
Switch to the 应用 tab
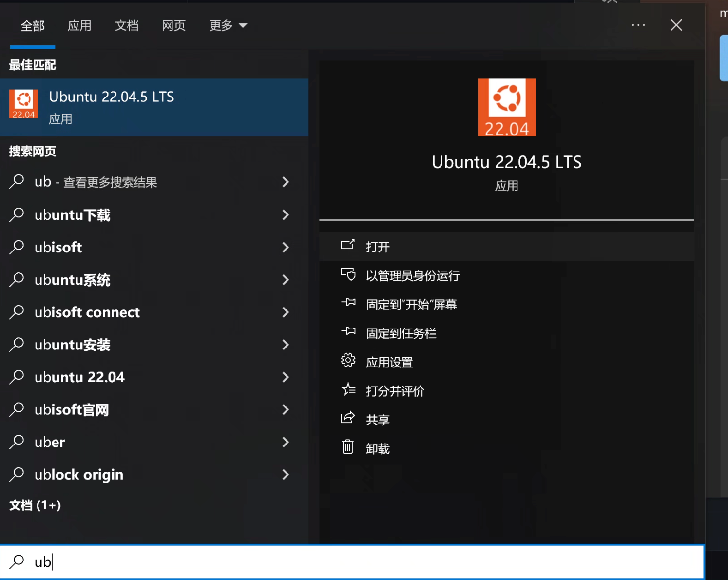click(x=79, y=26)
